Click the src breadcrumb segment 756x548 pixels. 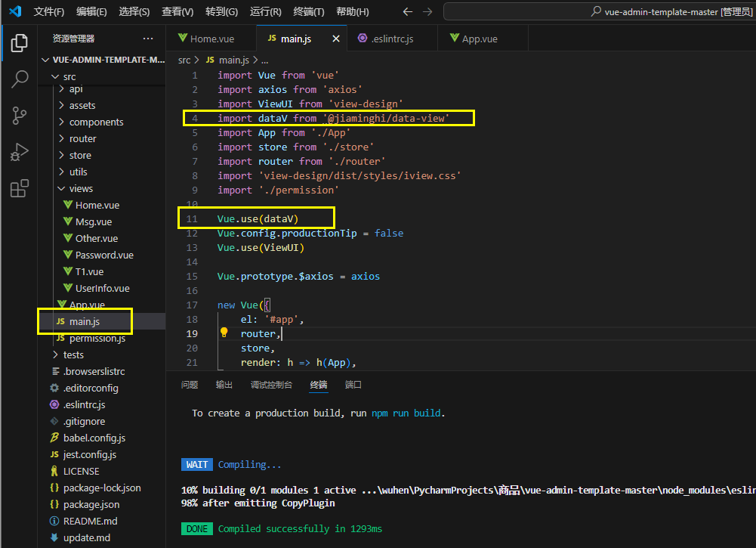[x=184, y=60]
